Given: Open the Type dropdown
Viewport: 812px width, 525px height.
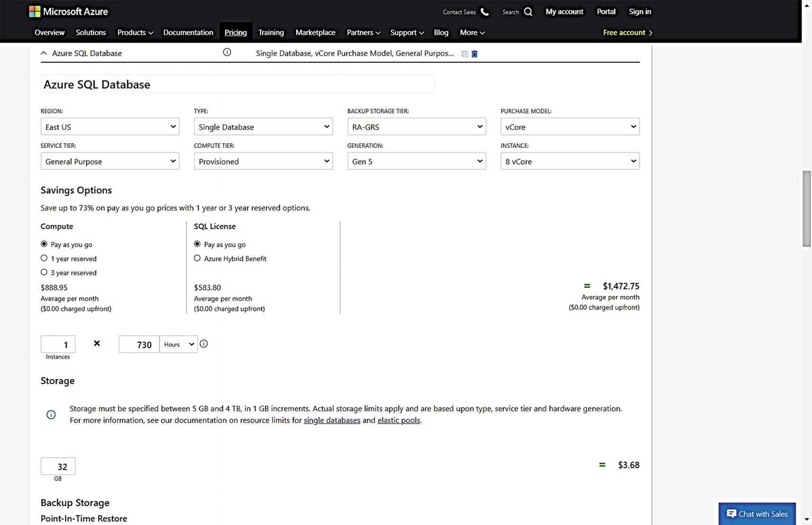Looking at the screenshot, I should point(263,127).
